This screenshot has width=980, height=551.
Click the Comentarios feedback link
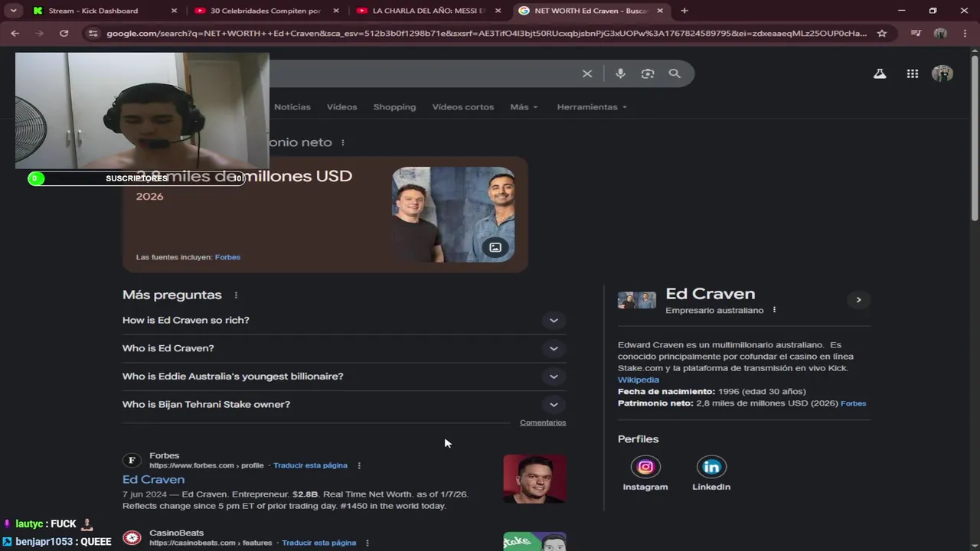coord(543,422)
